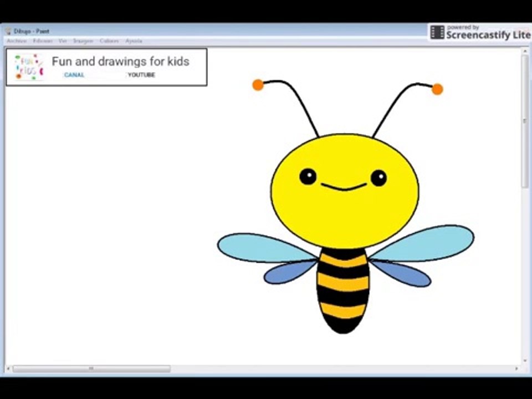This screenshot has height=399, width=532.
Task: Click the right orange antenna tip
Action: [x=437, y=89]
